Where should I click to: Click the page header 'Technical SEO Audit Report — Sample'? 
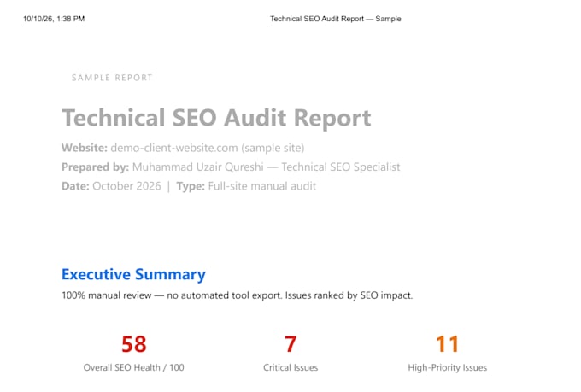(335, 19)
